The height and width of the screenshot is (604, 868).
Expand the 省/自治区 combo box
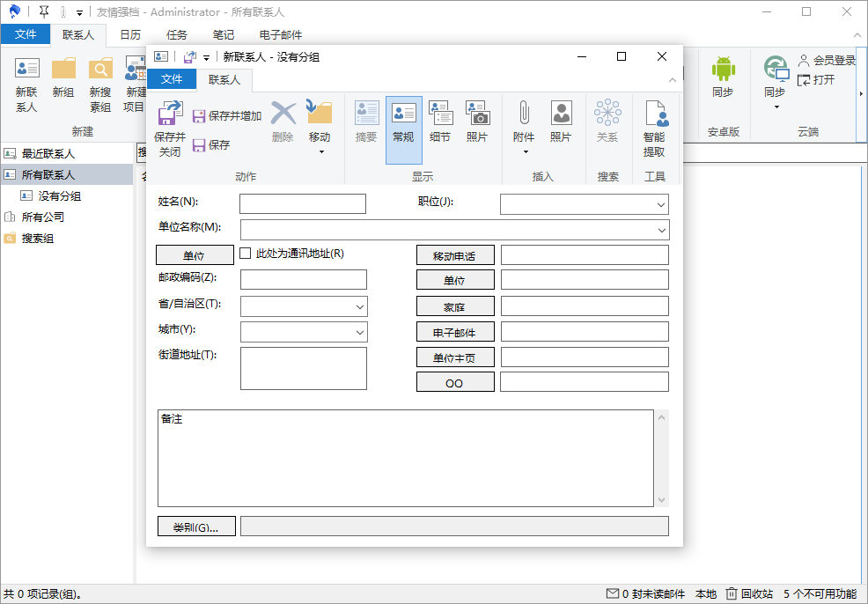pos(359,306)
